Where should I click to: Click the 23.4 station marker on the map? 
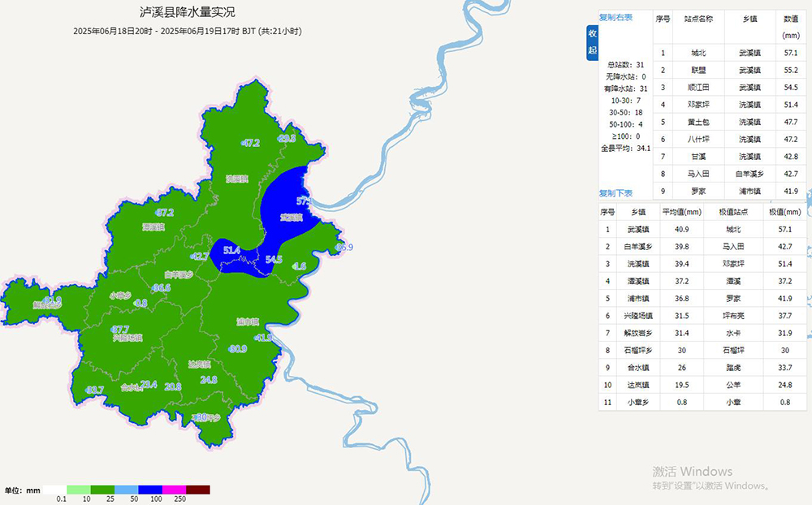[148, 384]
